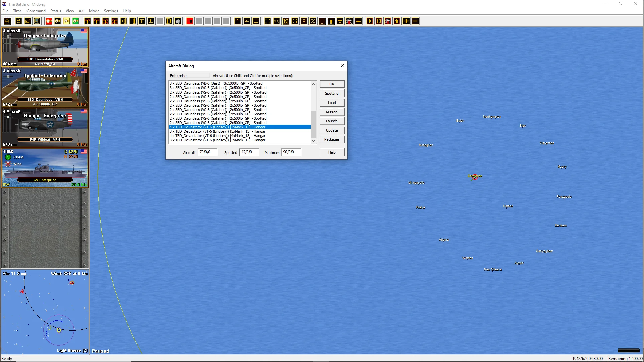The height and width of the screenshot is (362, 644).
Task: Click the plus sign toolbar icon
Action: (x=406, y=21)
